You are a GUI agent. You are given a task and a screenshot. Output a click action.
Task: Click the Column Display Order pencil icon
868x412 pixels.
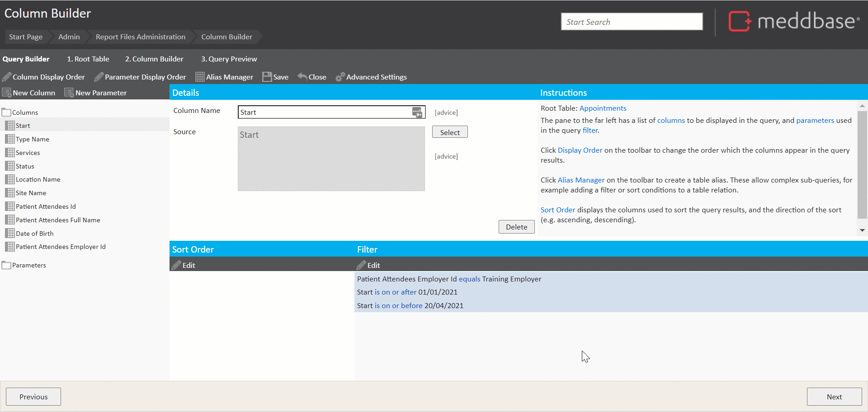7,77
